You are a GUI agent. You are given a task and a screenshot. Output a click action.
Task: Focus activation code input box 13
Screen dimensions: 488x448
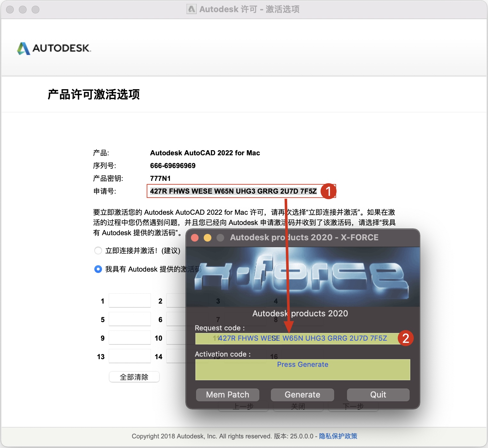(130, 356)
